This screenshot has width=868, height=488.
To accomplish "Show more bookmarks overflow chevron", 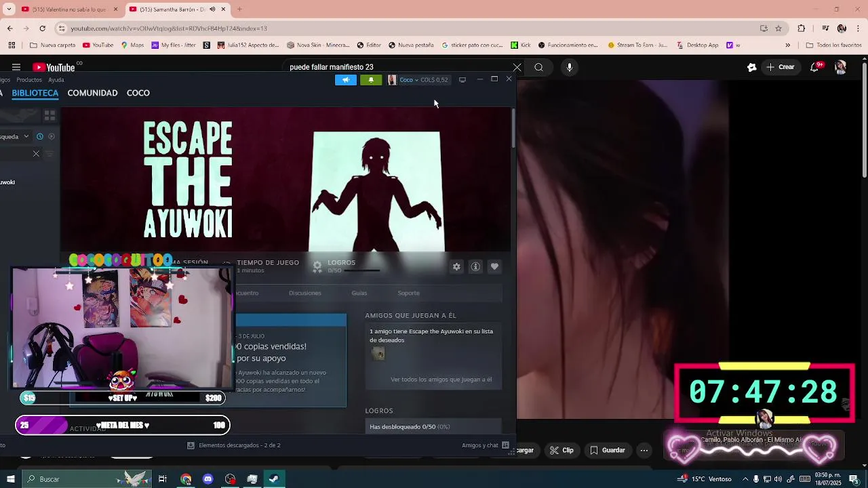I will point(787,45).
